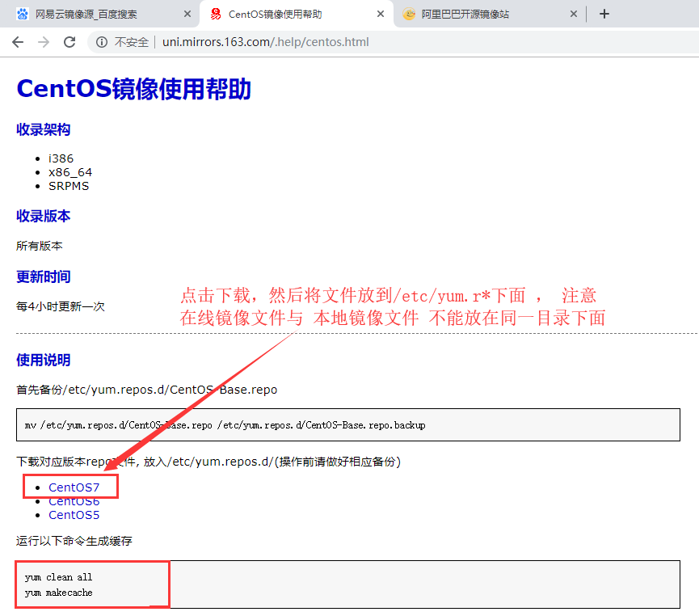The height and width of the screenshot is (616, 699).
Task: Close the 网易云镜像源_百度搜索 tab
Action: [x=187, y=14]
